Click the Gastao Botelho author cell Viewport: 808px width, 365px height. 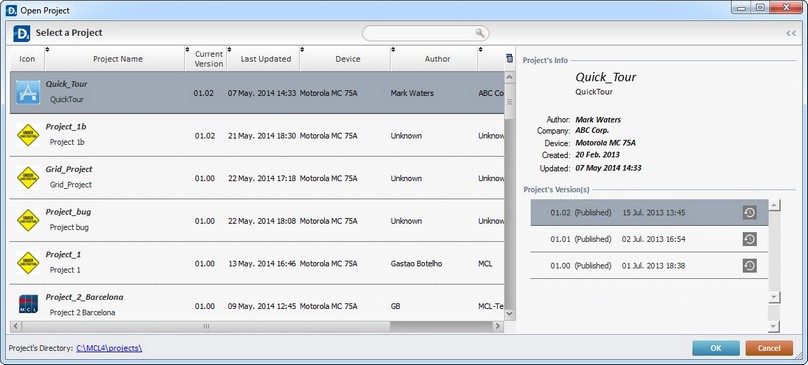(x=416, y=263)
